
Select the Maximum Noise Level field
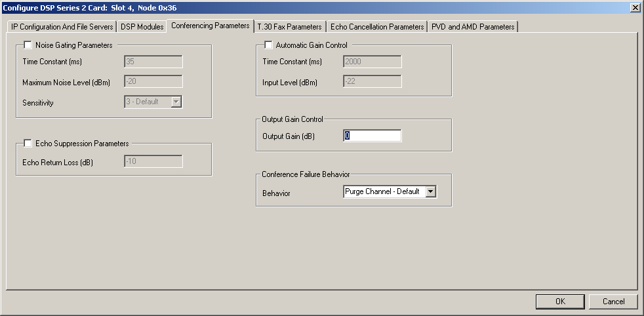(x=153, y=82)
